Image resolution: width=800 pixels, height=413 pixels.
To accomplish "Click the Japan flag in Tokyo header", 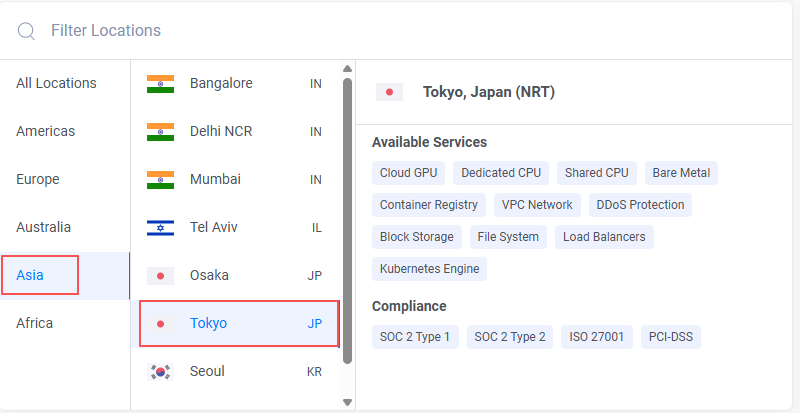I will pyautogui.click(x=389, y=92).
